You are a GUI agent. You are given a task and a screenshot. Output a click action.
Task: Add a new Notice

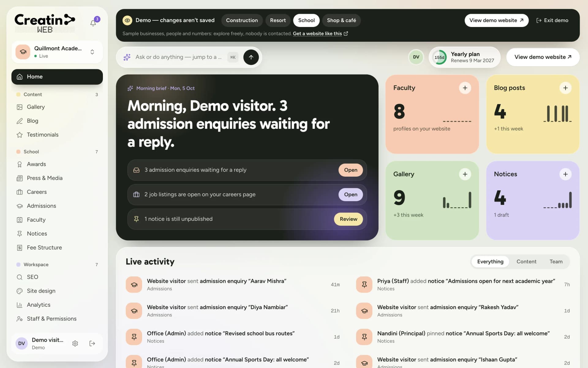[565, 174]
